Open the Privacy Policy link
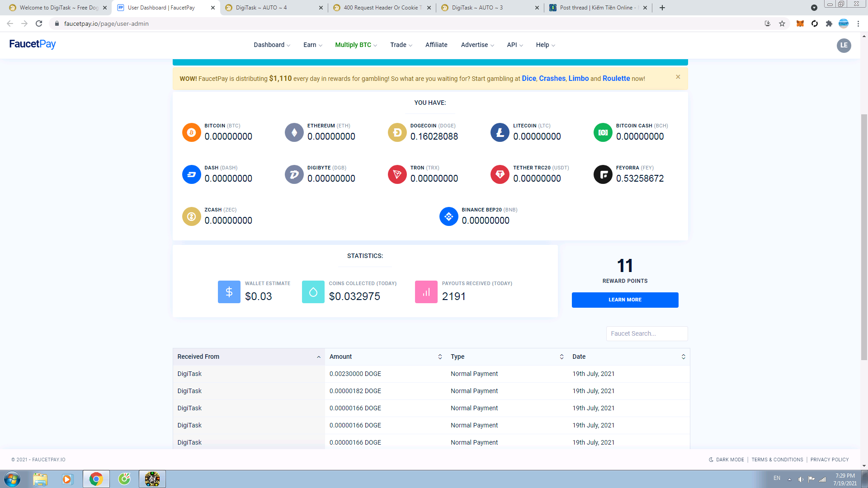 829,460
